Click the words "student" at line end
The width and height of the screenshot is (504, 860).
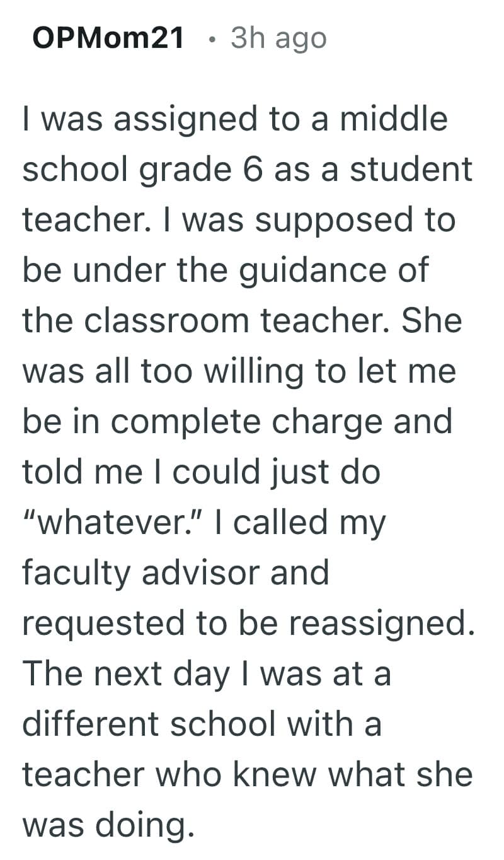pos(411,170)
